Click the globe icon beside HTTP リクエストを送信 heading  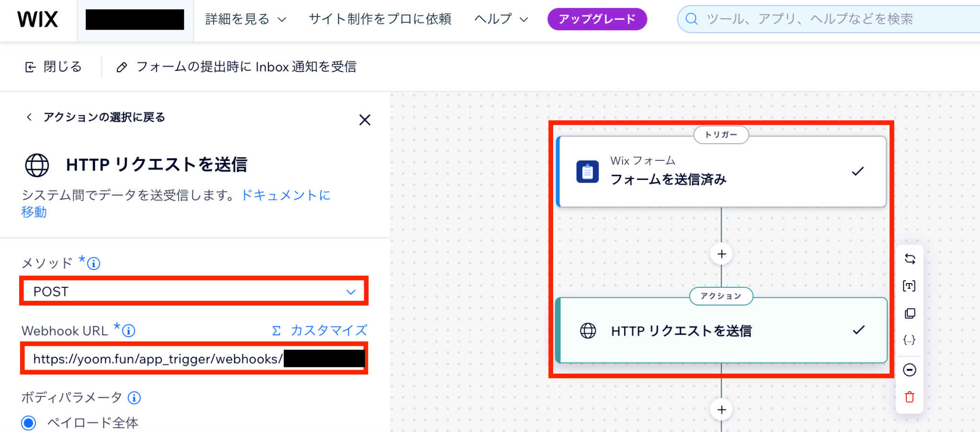(x=37, y=165)
